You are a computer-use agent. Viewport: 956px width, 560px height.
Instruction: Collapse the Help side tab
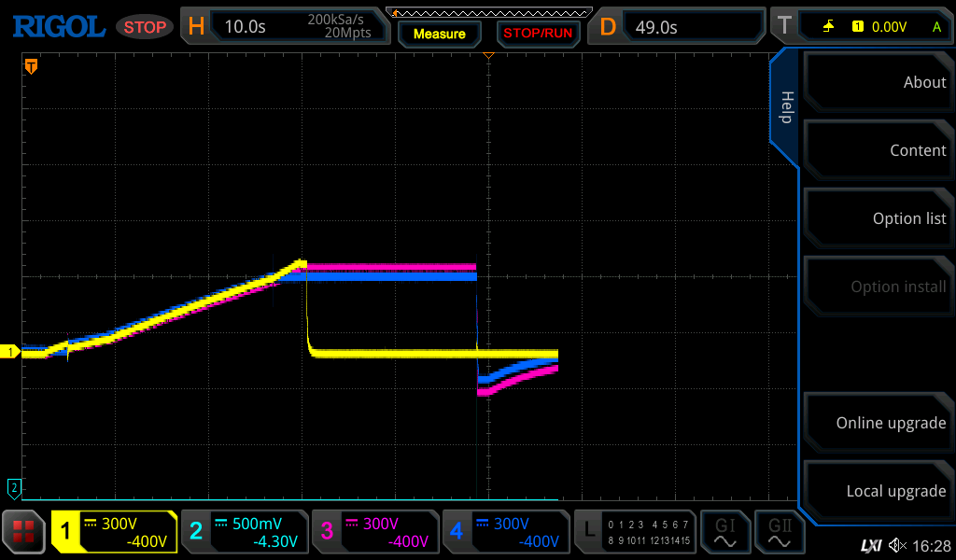click(785, 107)
